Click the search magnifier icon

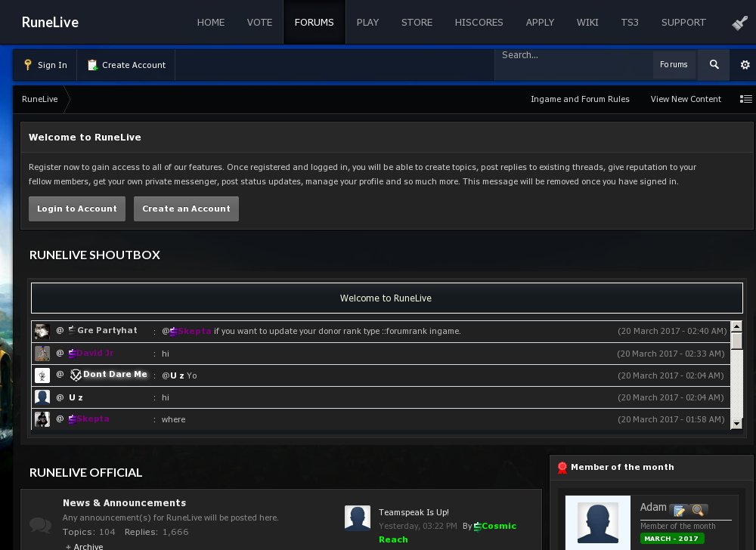pos(714,65)
